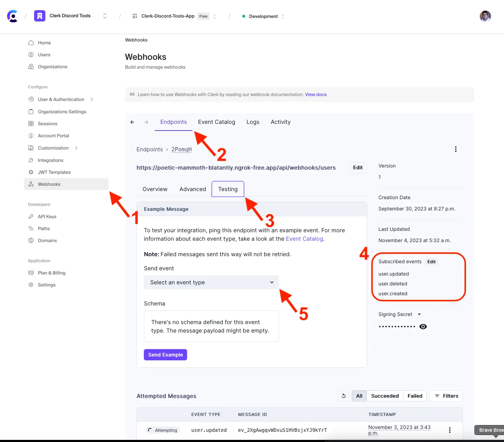
Task: Click the User & Authentication fingerprint icon
Action: [31, 99]
